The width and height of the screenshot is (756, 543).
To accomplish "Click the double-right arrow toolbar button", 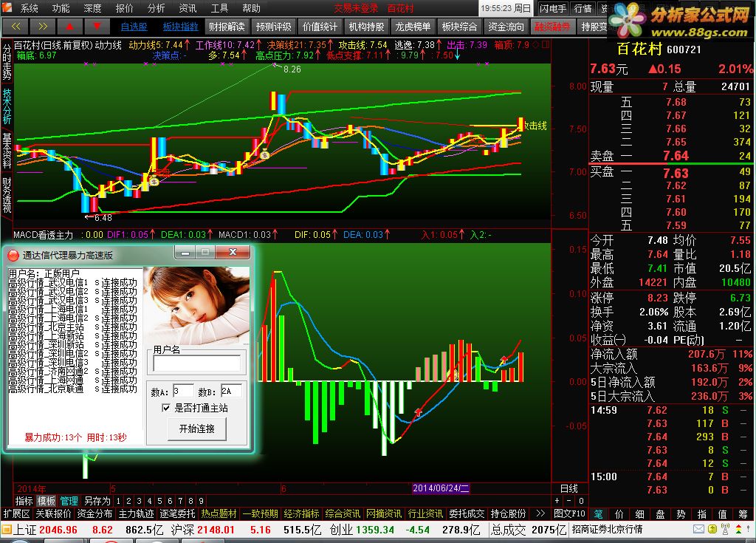I will [x=42, y=27].
